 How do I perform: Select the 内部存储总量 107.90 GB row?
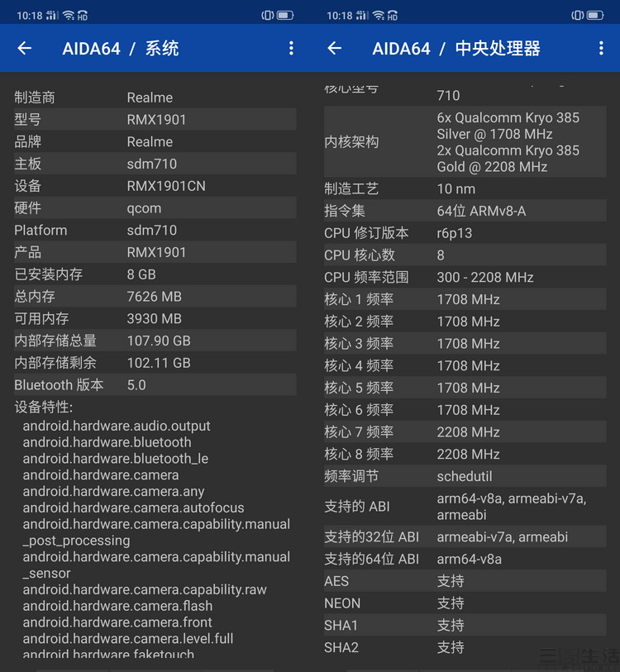coord(155,341)
